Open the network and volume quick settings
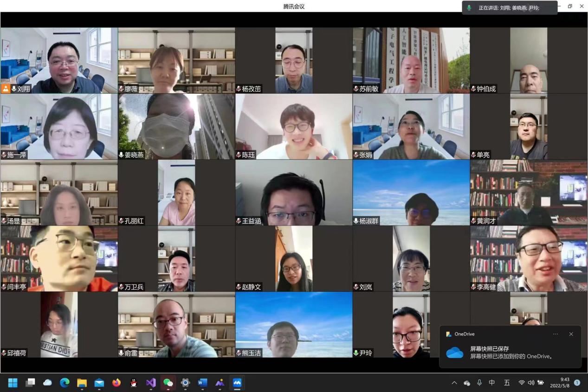 click(531, 383)
